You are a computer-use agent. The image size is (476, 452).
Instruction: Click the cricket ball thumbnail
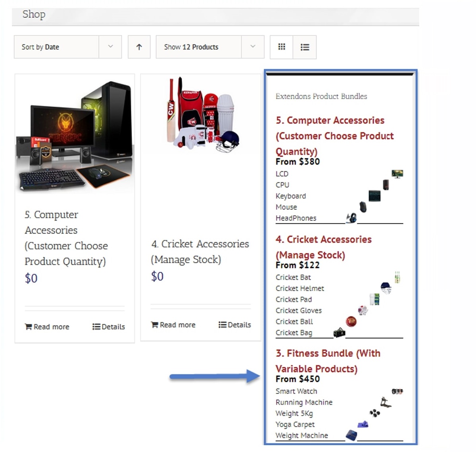pyautogui.click(x=351, y=322)
